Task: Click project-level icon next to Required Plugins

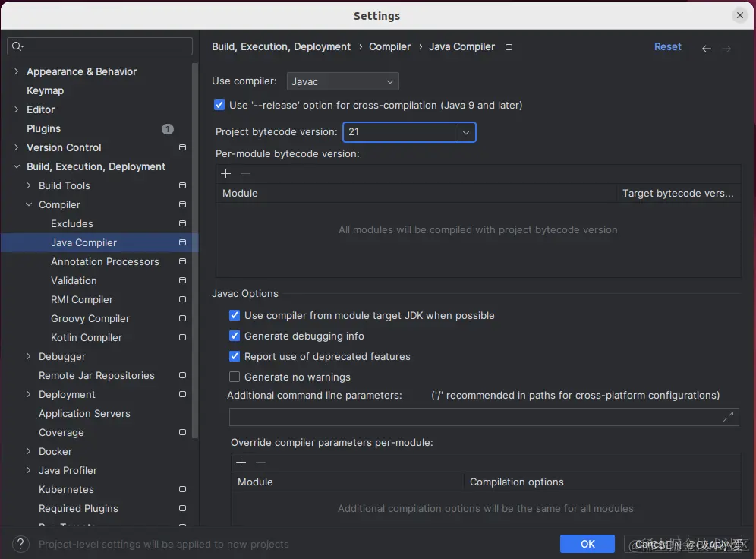Action: [182, 508]
